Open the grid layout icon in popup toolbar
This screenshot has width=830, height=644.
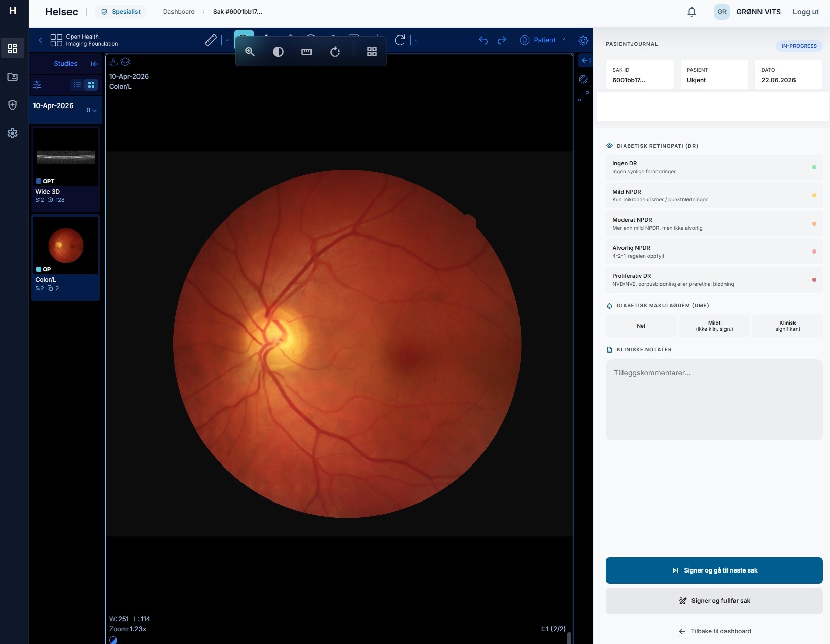(372, 52)
